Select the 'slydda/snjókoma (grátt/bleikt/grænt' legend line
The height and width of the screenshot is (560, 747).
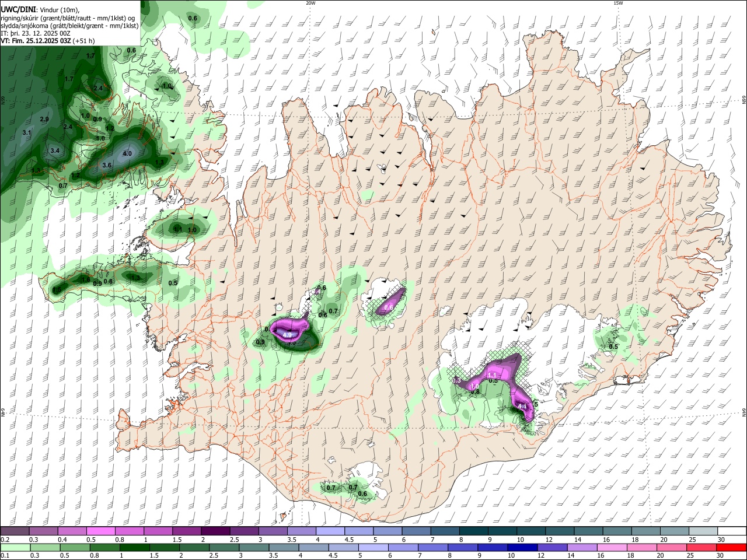pos(69,26)
